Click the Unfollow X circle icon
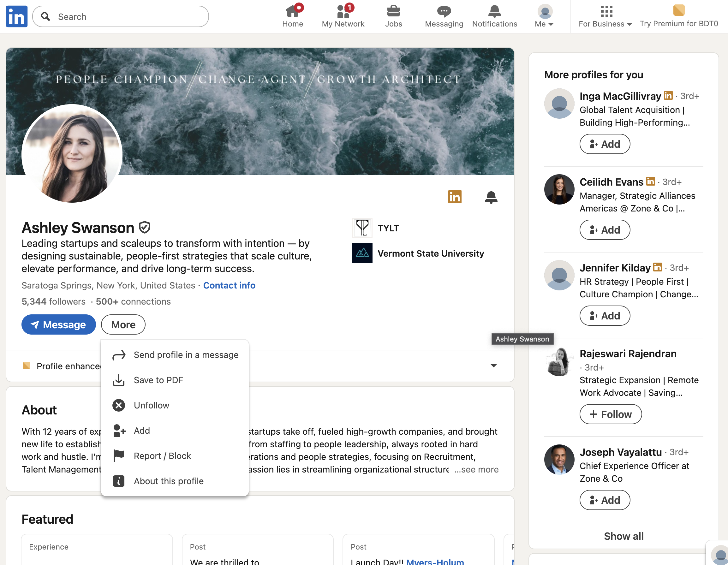Image resolution: width=728 pixels, height=565 pixels. click(119, 405)
